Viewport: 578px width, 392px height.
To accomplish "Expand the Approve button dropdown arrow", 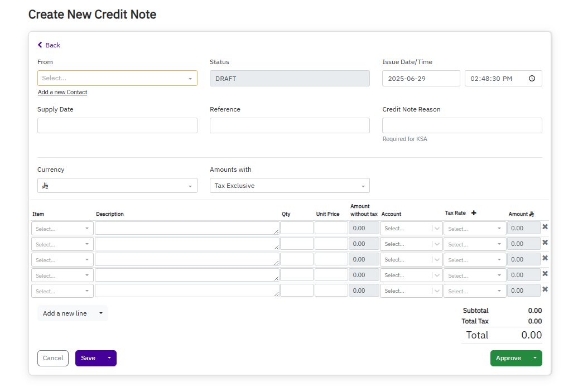I will [535, 358].
